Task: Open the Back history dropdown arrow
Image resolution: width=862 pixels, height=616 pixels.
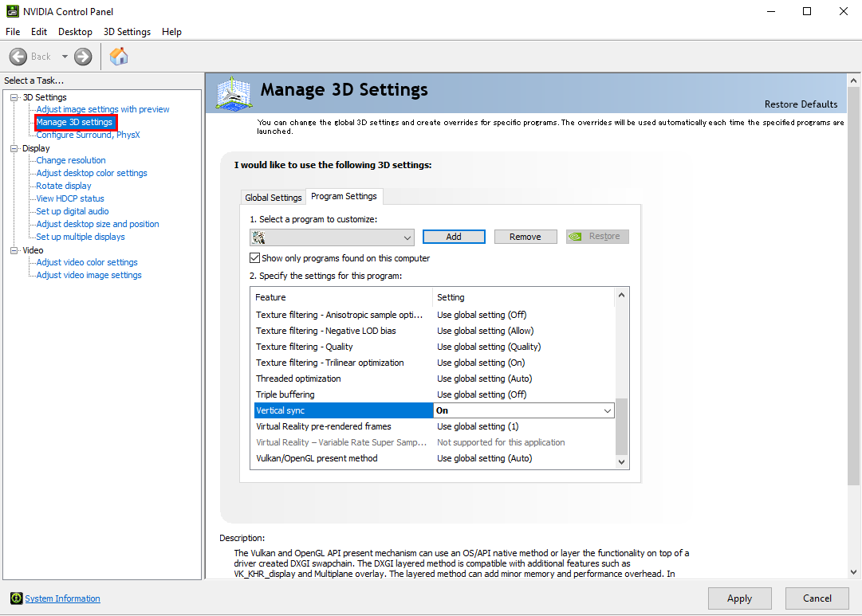Action: point(65,57)
